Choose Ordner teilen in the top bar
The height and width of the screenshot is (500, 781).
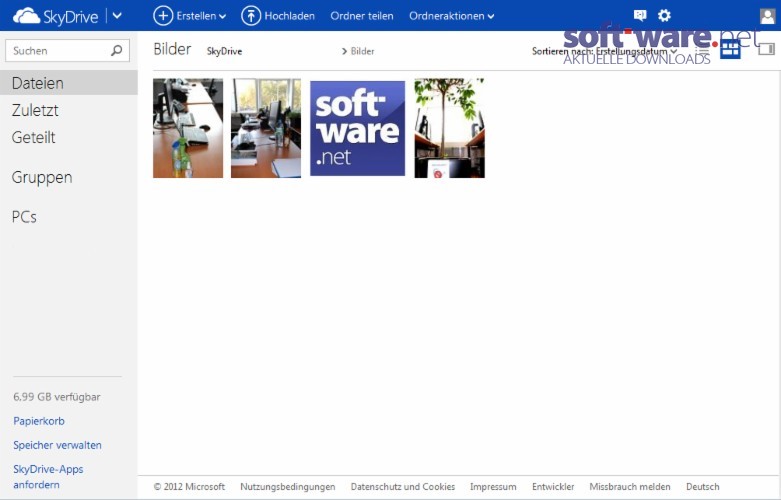[x=362, y=16]
